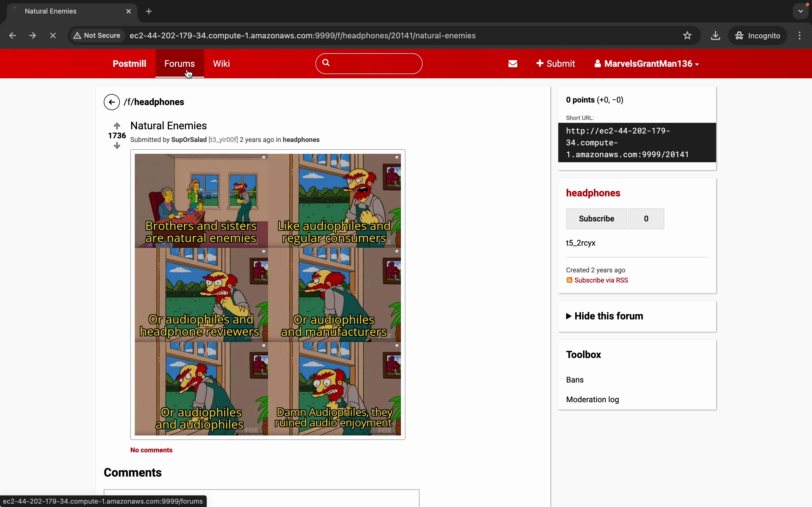Click the SupOrSalad author link
The height and width of the screenshot is (507, 812).
(189, 140)
